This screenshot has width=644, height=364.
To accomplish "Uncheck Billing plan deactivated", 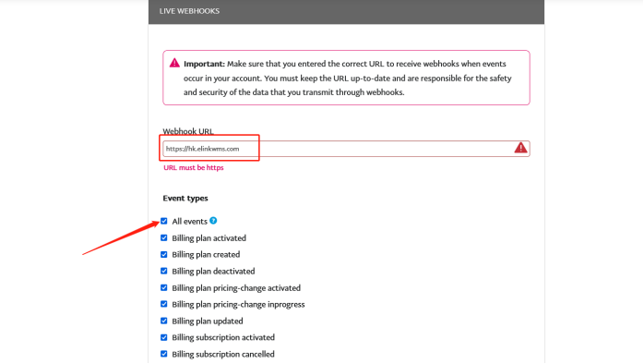I will click(164, 271).
